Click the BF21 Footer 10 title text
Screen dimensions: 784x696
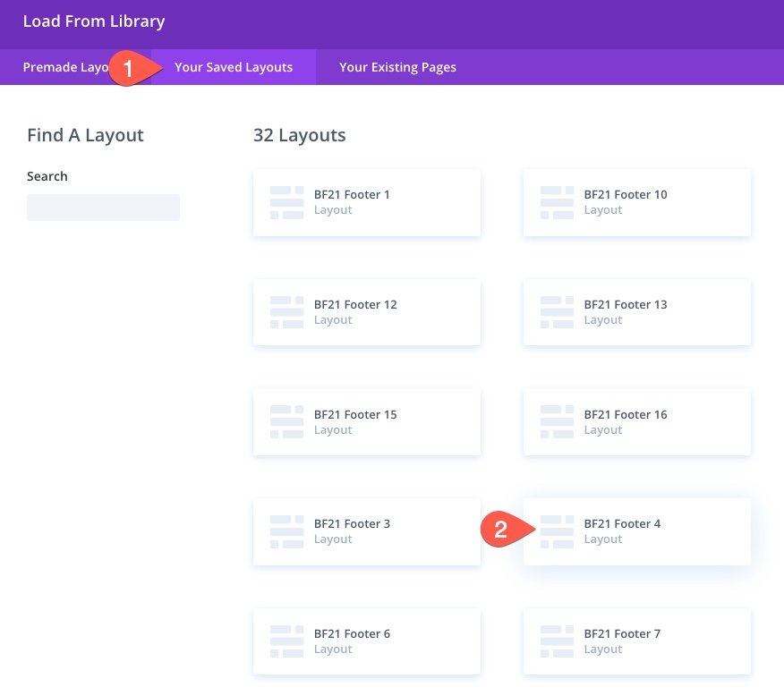(626, 194)
